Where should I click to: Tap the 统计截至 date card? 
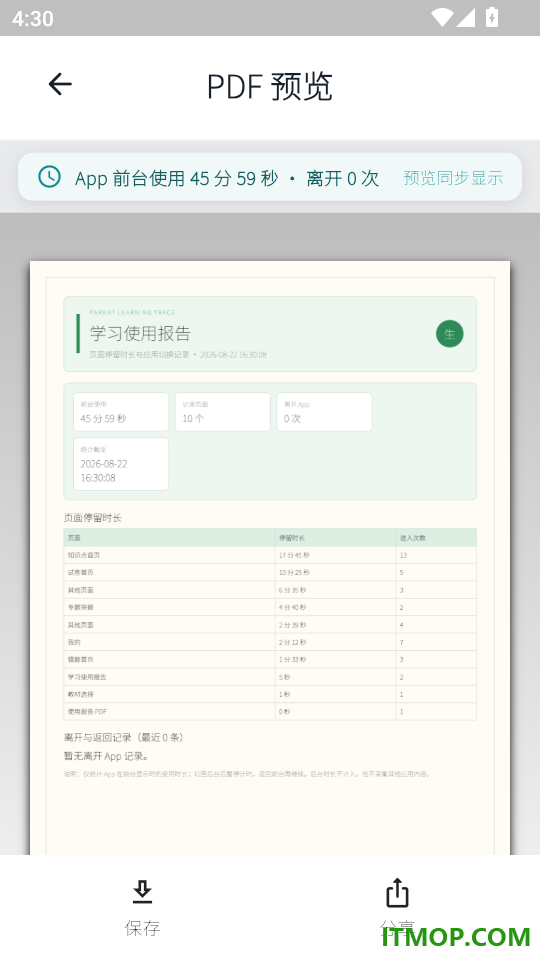point(121,464)
